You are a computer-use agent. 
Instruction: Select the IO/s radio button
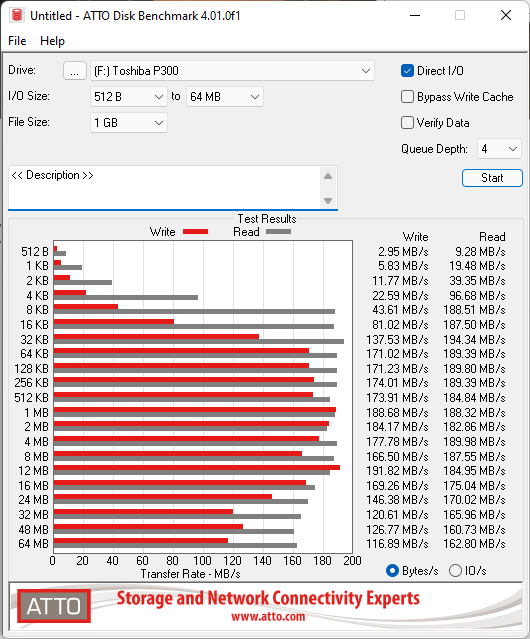pos(455,571)
